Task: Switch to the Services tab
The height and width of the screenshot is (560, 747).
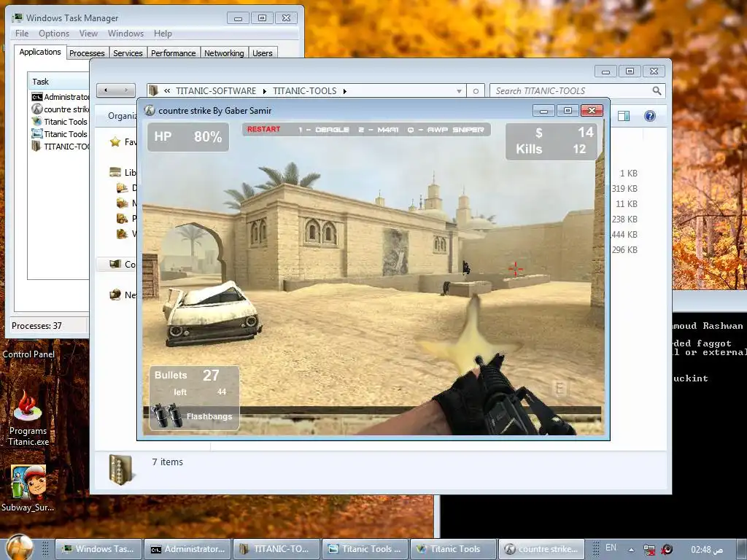Action: (x=128, y=52)
